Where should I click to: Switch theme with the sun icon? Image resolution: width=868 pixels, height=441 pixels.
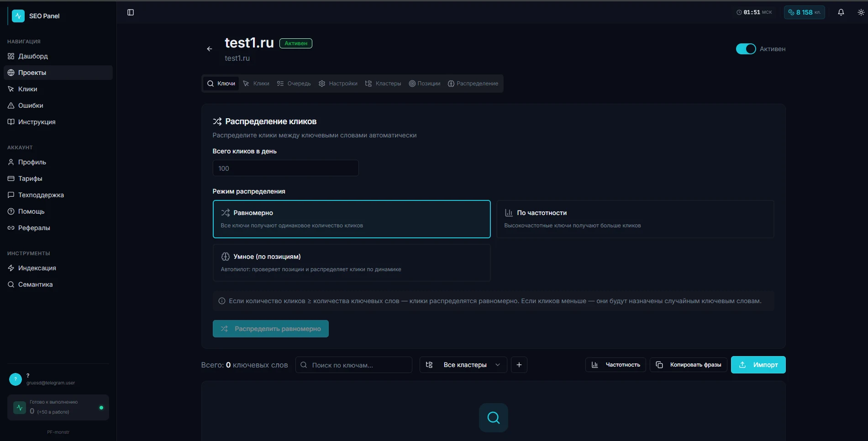861,12
